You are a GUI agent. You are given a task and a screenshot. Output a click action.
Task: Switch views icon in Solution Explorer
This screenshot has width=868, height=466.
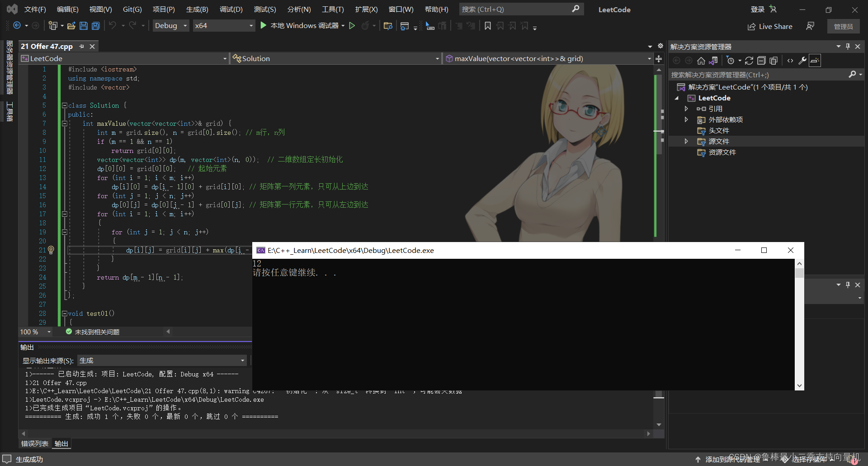pyautogui.click(x=713, y=61)
